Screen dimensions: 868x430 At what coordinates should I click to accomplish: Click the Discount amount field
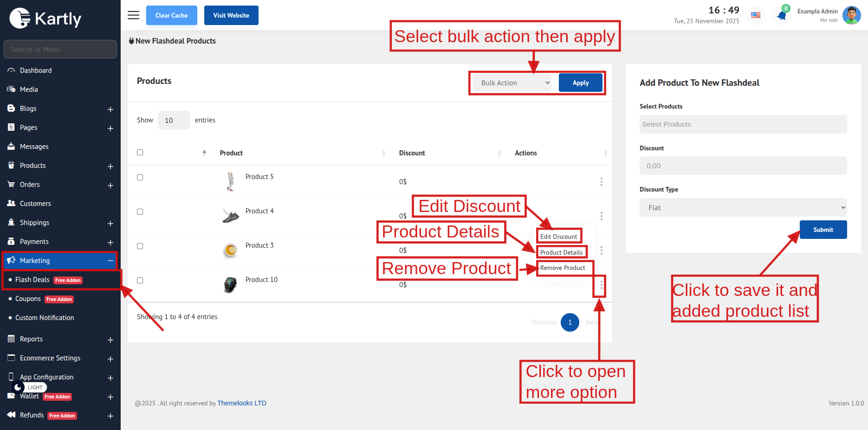click(743, 166)
